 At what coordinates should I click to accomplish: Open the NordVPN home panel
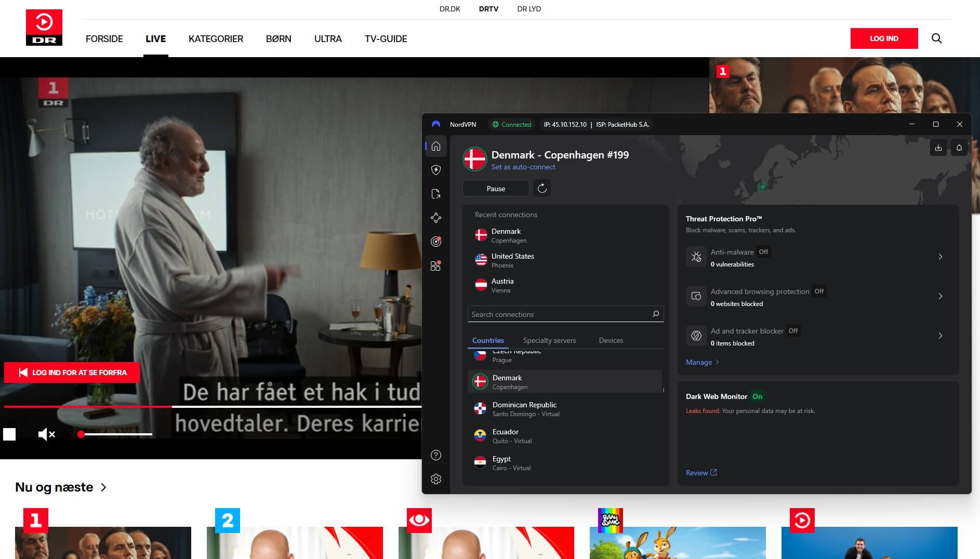(x=436, y=147)
